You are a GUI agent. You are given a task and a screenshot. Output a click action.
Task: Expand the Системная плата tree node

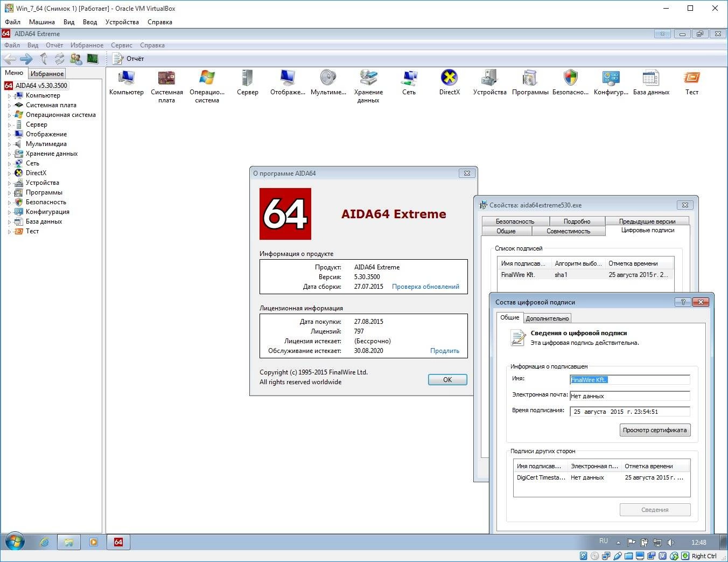pyautogui.click(x=9, y=105)
